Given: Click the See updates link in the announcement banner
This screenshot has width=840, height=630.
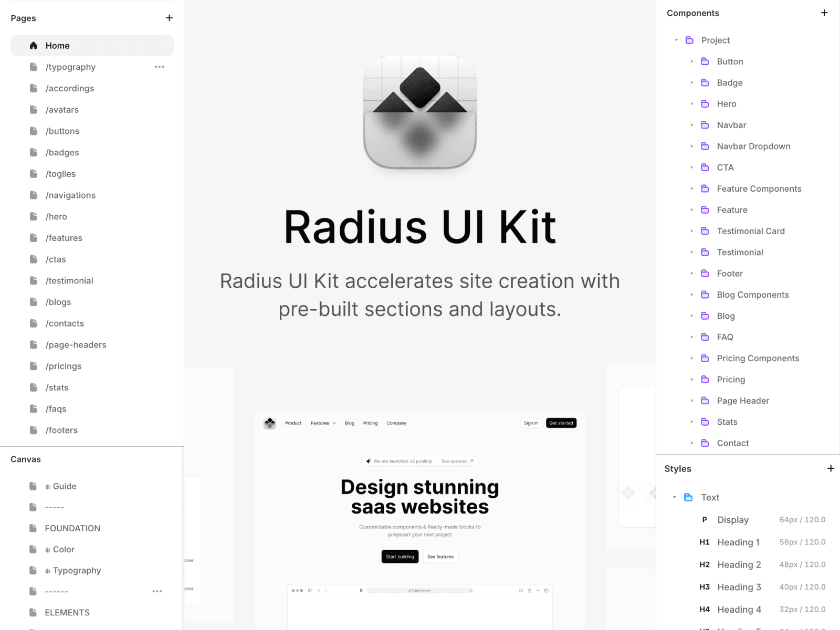Looking at the screenshot, I should (x=455, y=461).
